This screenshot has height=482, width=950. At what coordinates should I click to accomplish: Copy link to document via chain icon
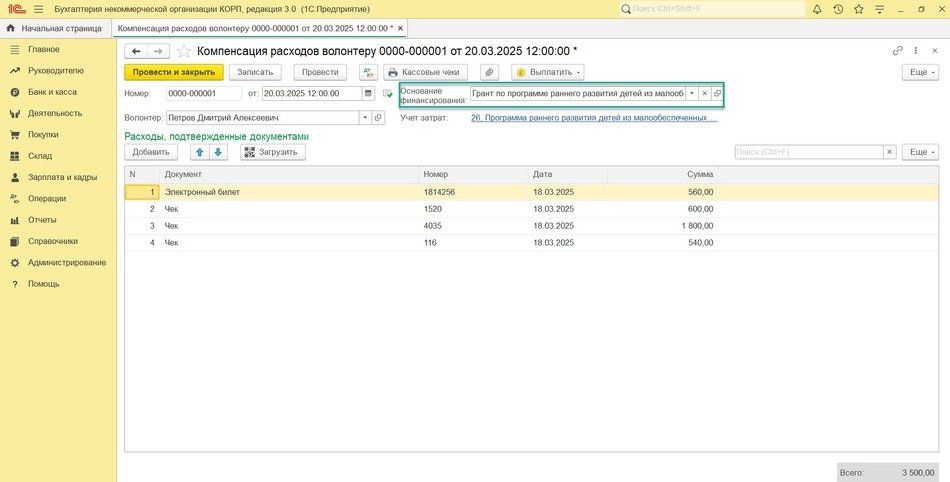pyautogui.click(x=897, y=51)
